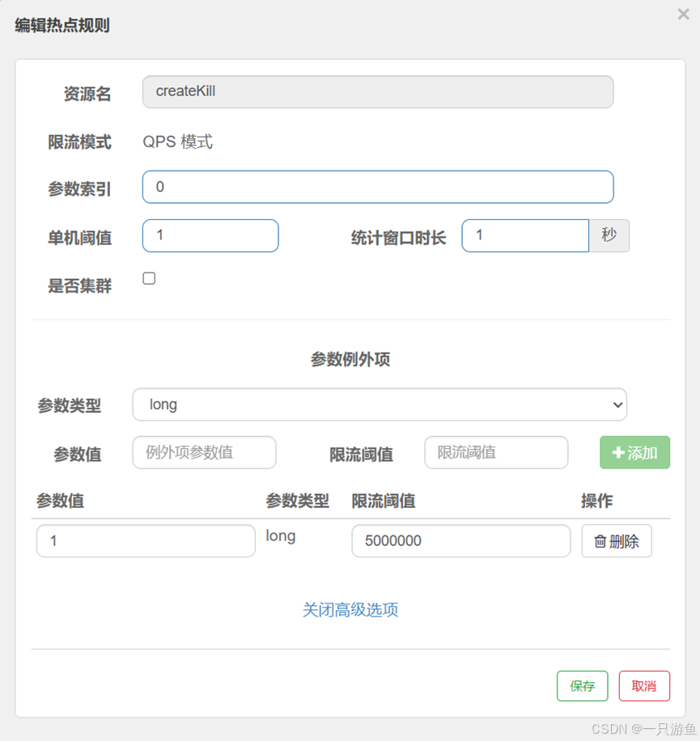Click the empty 限流阈值 placeholder input
Viewport: 700px width, 741px height.
[x=496, y=452]
